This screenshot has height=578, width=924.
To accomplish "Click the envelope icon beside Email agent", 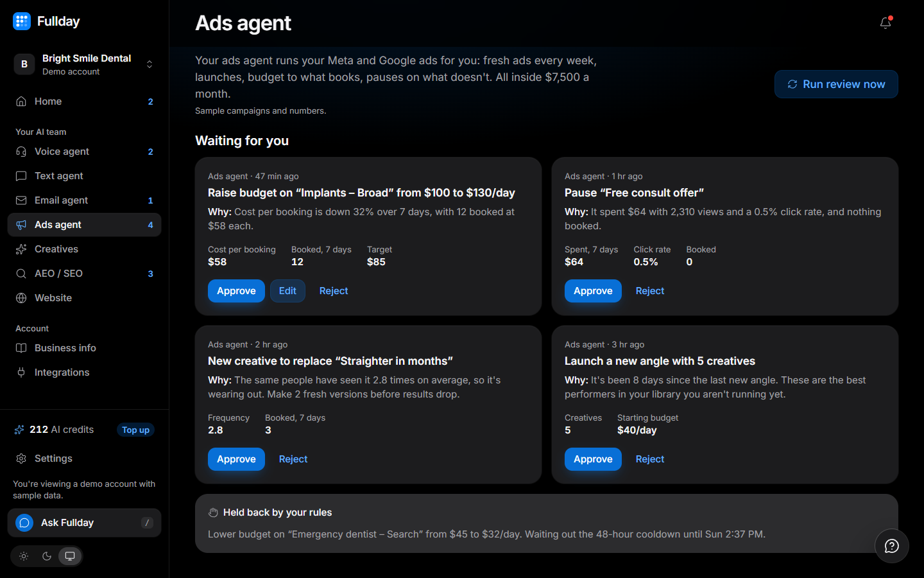I will point(21,200).
